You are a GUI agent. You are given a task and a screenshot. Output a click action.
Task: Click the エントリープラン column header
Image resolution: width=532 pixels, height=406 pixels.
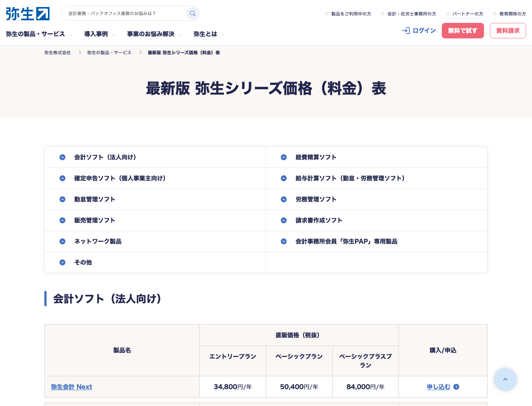tap(233, 361)
